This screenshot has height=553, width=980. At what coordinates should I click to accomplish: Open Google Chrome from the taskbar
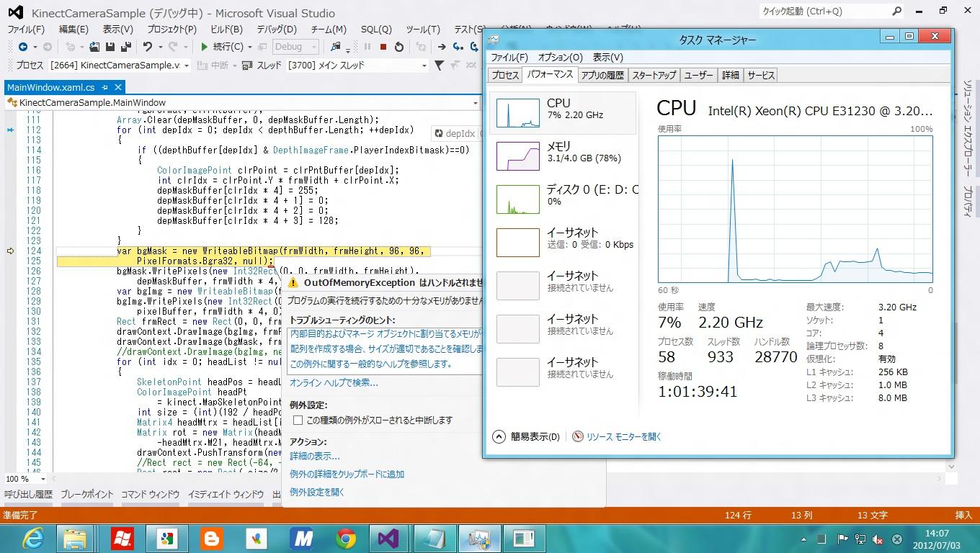click(x=346, y=538)
